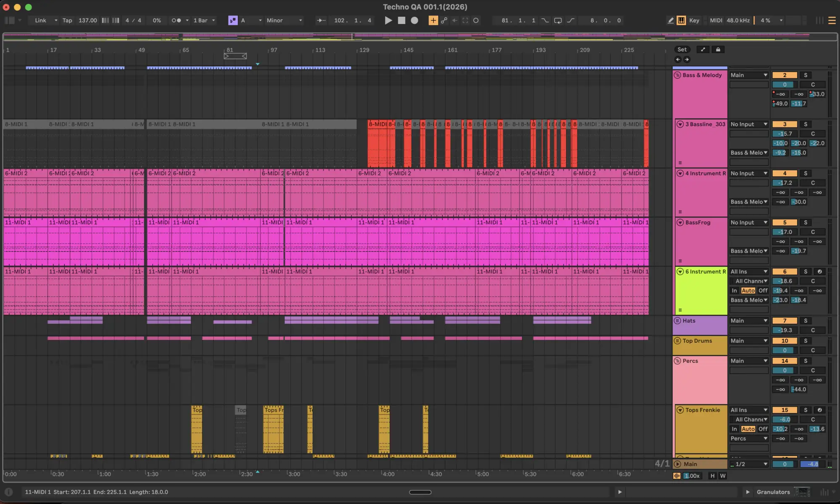Open the Link dropdown menu
This screenshot has height=504, width=840.
click(44, 20)
